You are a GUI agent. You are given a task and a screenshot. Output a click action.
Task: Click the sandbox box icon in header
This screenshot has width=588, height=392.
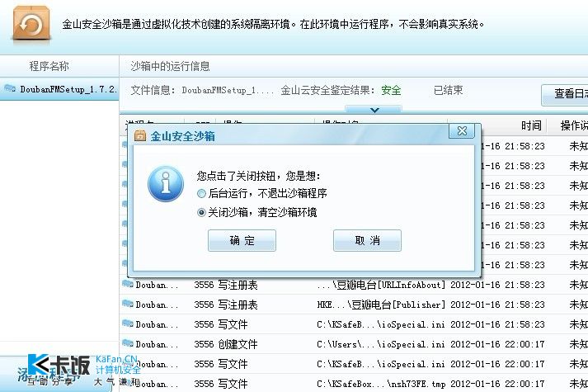click(x=31, y=23)
